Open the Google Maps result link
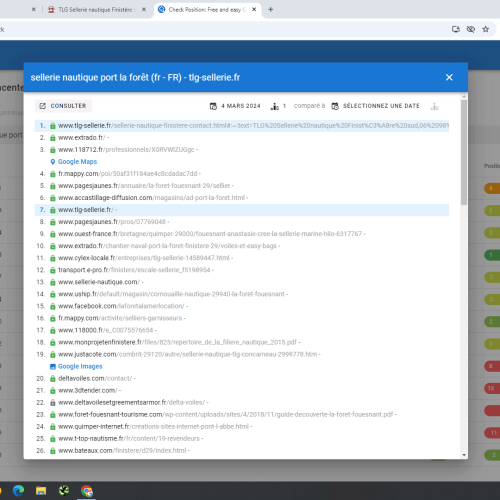The height and width of the screenshot is (500, 500). [77, 162]
